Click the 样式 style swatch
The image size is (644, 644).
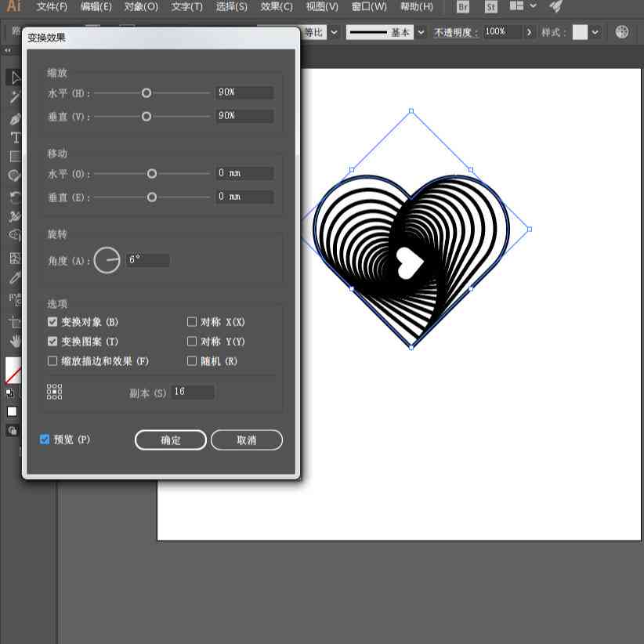click(x=580, y=32)
